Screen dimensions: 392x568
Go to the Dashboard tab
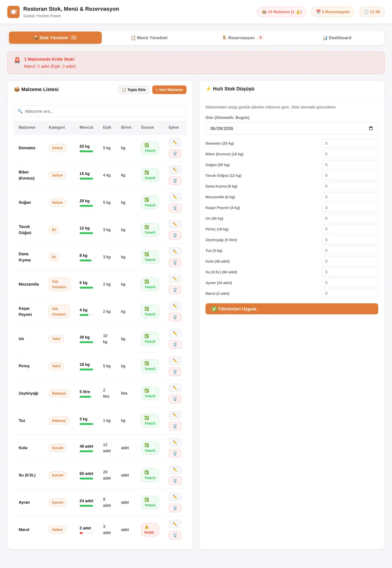point(336,38)
